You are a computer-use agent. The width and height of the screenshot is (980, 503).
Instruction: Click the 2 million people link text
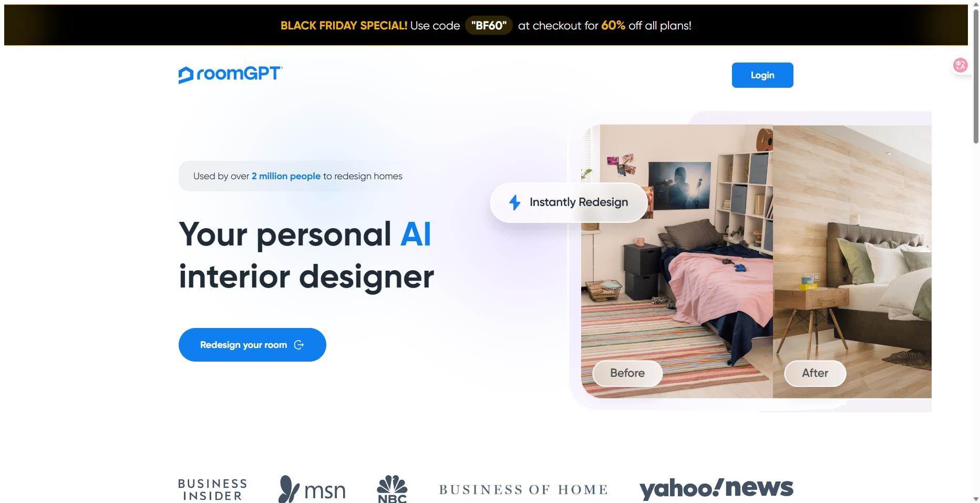click(286, 176)
